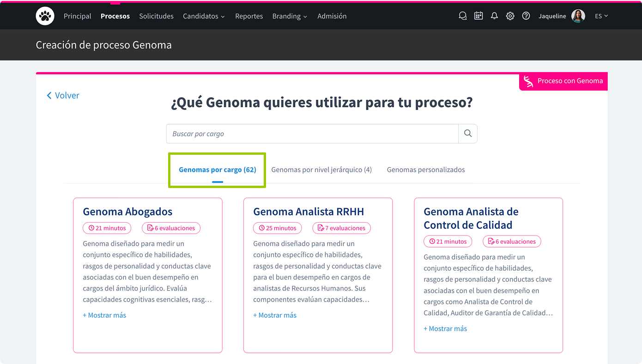
Task: Expand Mostrar más on Genoma Analista RRHH
Action: [x=275, y=315]
